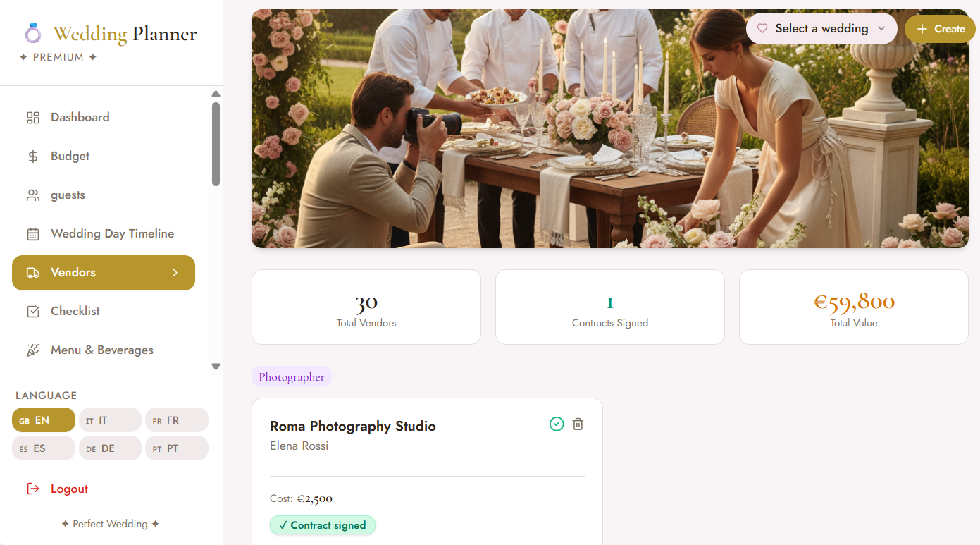Click the Budget dollar icon
Image resolution: width=980 pixels, height=545 pixels.
pos(33,157)
